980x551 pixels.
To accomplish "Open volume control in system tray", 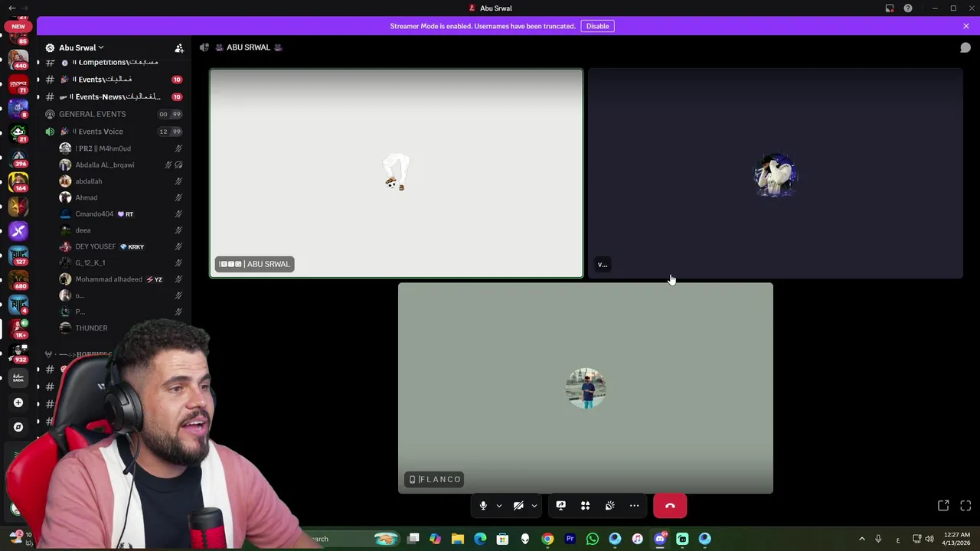I will pos(929,539).
